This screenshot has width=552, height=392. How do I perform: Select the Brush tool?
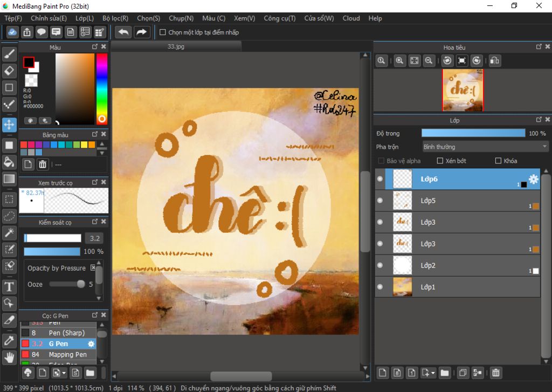[x=9, y=54]
